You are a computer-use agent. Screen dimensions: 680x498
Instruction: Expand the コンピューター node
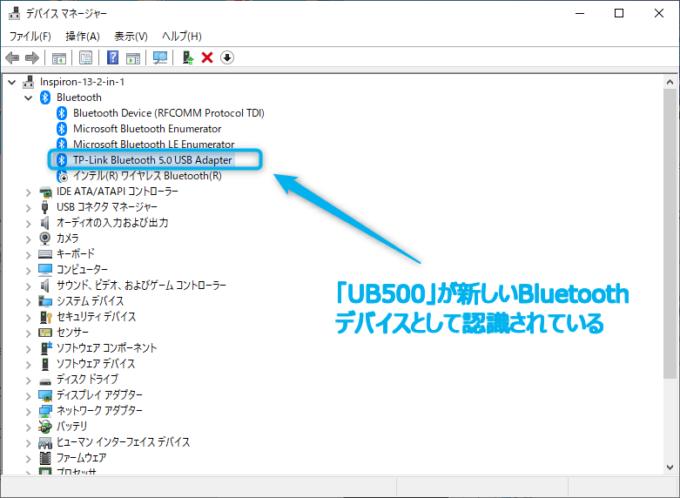29,270
